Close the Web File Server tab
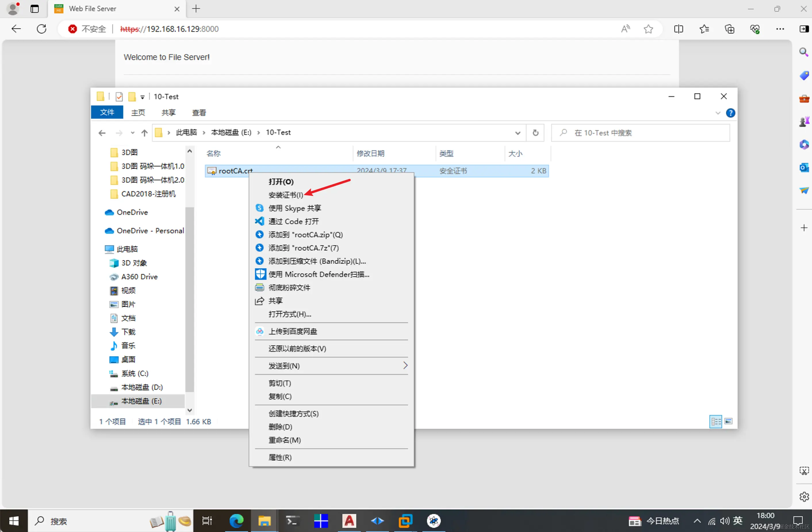The width and height of the screenshot is (812, 532). click(x=177, y=9)
